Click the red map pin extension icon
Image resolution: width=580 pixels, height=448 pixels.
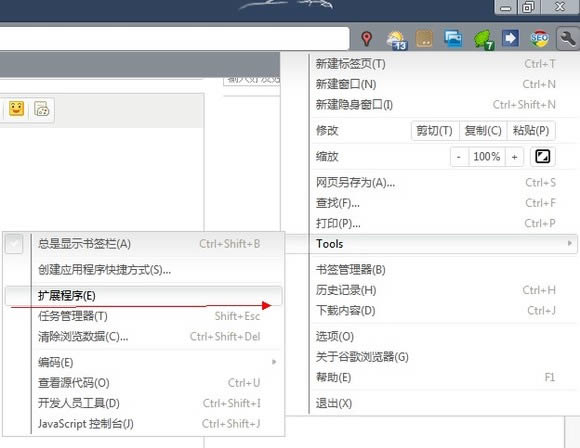click(367, 38)
